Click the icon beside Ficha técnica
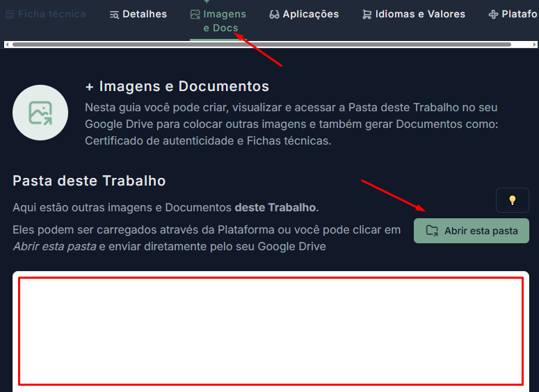The width and height of the screenshot is (539, 392). click(x=10, y=15)
